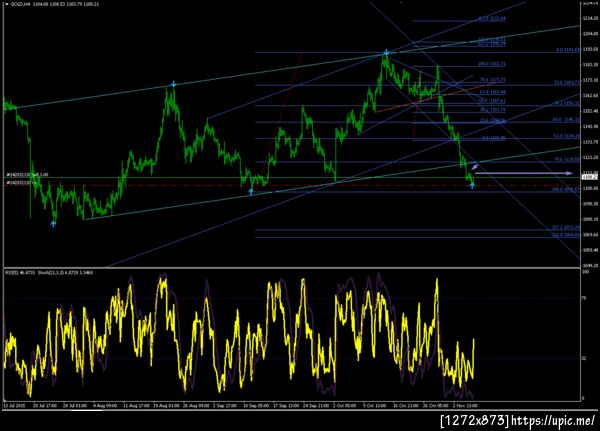Click the cyan up-arrow marker at the July low
600x431 pixels.
[x=53, y=224]
